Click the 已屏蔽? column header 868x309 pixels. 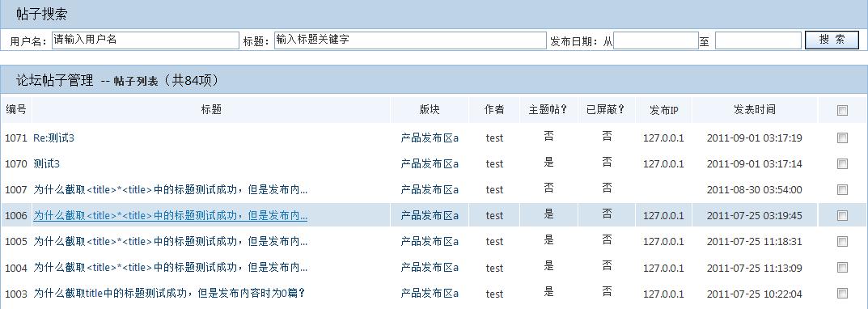point(606,110)
